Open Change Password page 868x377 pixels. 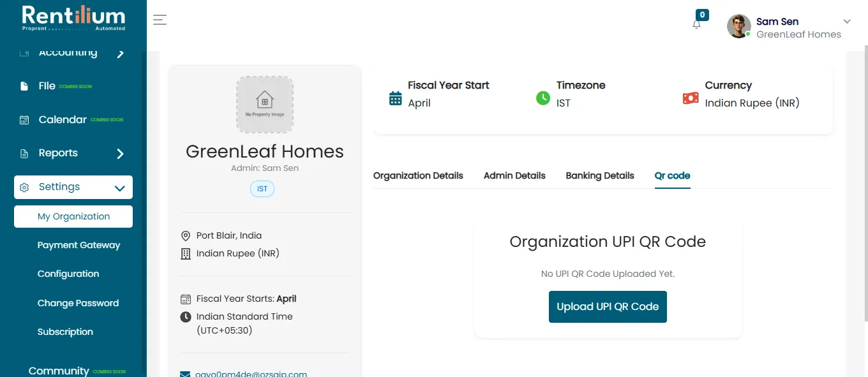coord(78,303)
